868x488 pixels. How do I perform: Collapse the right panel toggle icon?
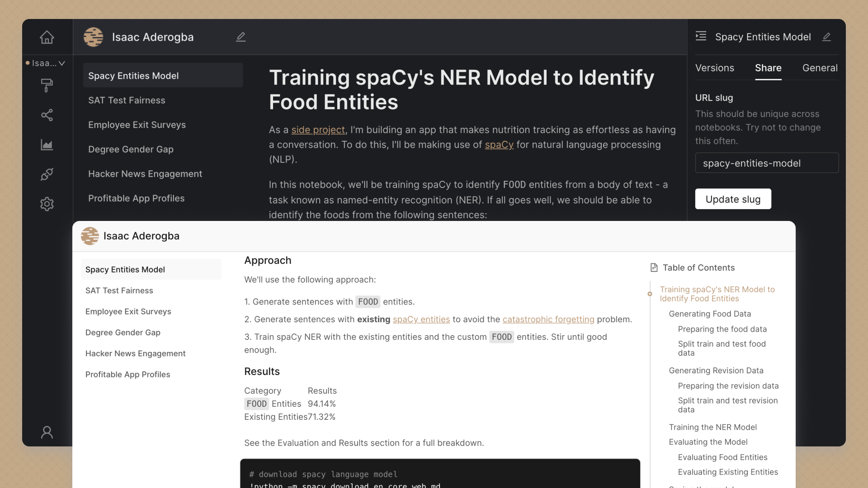click(701, 36)
